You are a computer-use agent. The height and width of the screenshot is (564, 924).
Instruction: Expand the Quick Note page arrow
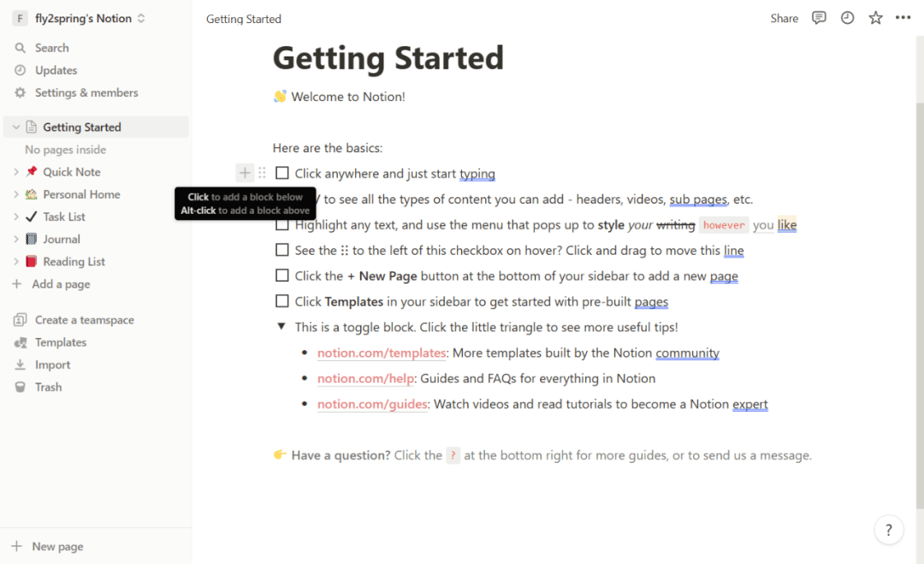pos(16,172)
